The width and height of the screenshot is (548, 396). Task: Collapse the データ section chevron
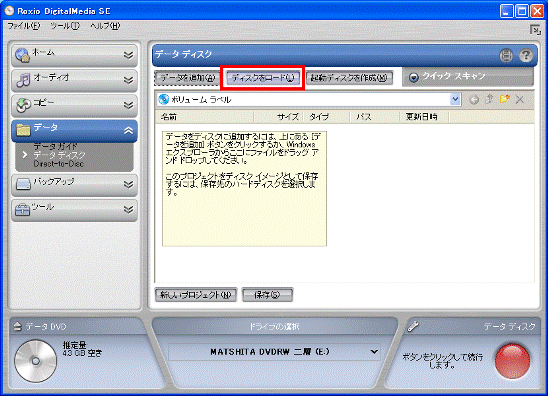[128, 131]
